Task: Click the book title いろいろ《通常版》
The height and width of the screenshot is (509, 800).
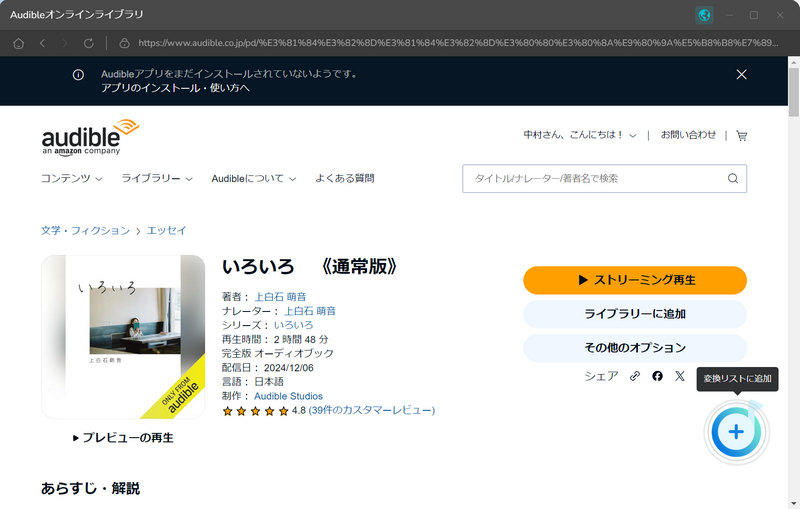Action: [309, 267]
